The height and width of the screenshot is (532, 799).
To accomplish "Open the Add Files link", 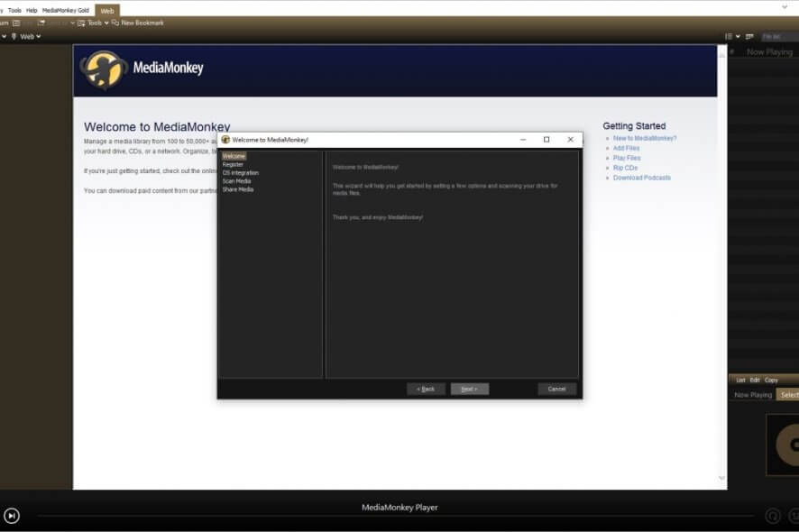I will (626, 148).
